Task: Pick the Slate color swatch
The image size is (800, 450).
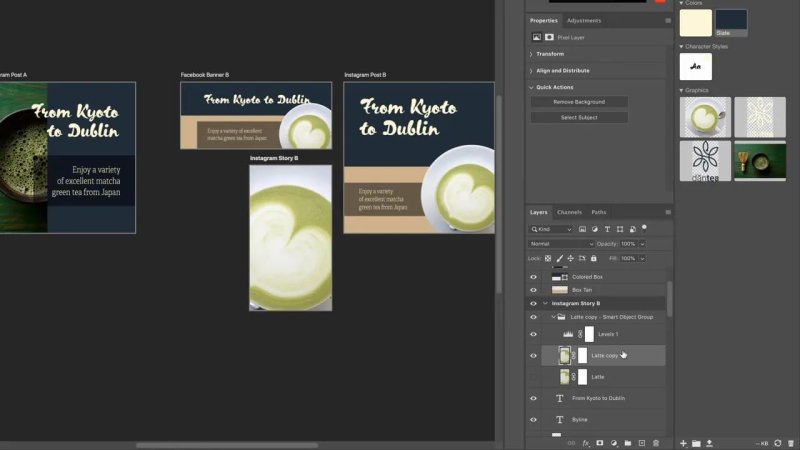Action: pyautogui.click(x=731, y=23)
